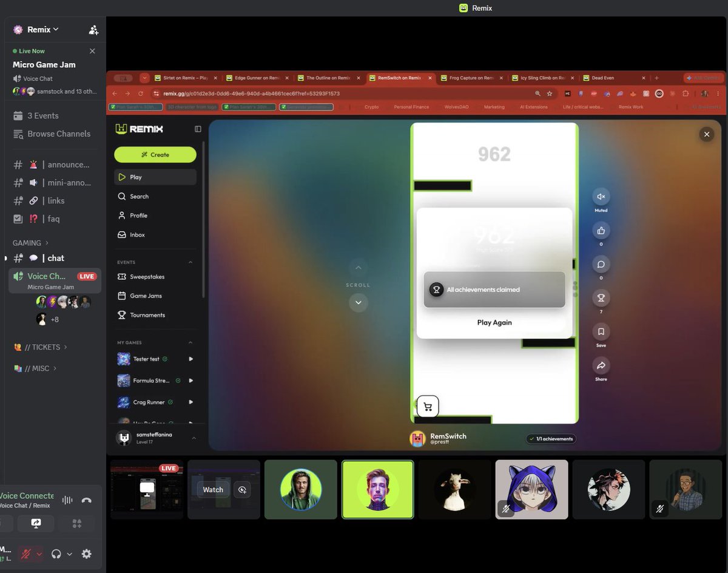Toggle the Muted sound button on the game
This screenshot has width=728, height=573.
click(601, 197)
